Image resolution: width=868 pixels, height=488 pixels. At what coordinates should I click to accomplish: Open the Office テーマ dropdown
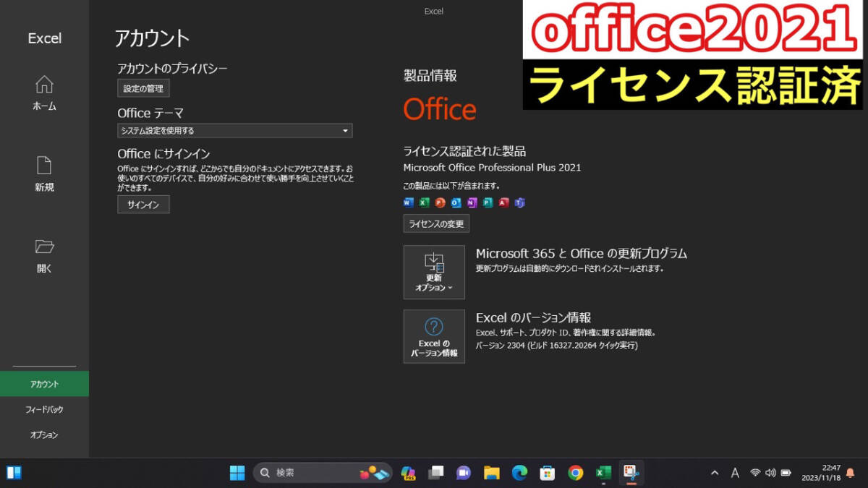(234, 131)
